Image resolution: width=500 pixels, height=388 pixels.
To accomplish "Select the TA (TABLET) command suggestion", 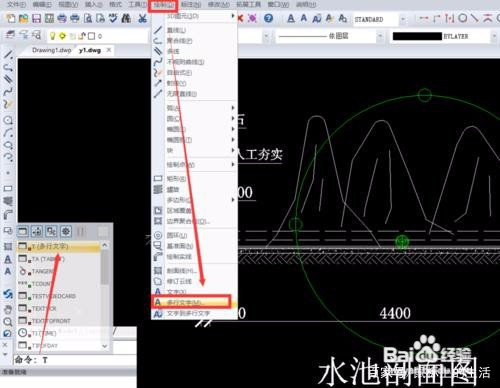I will click(59, 259).
